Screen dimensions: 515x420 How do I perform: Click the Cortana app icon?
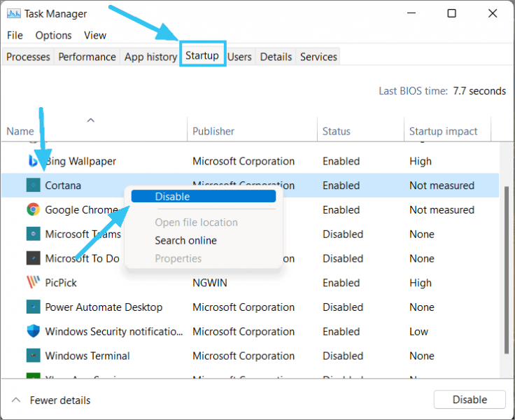33,185
